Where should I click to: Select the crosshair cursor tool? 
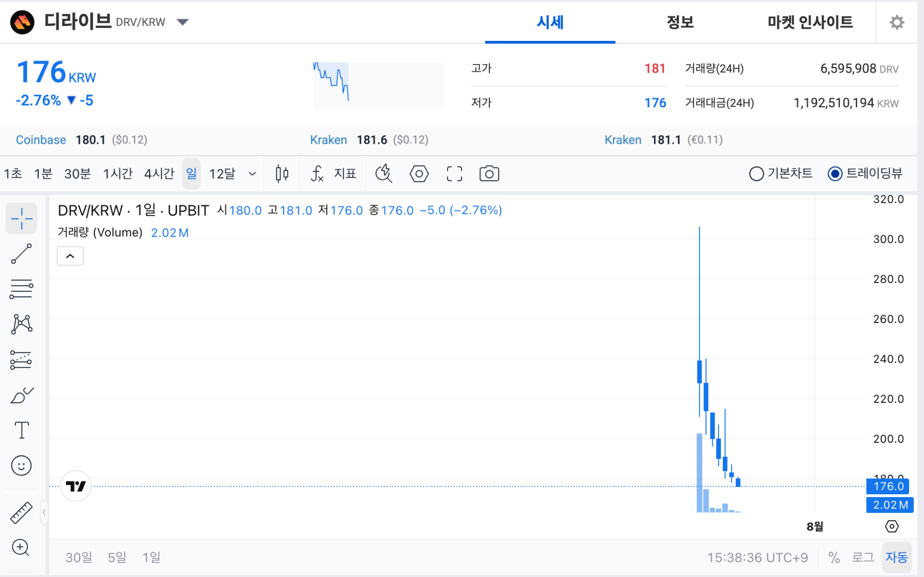(22, 219)
